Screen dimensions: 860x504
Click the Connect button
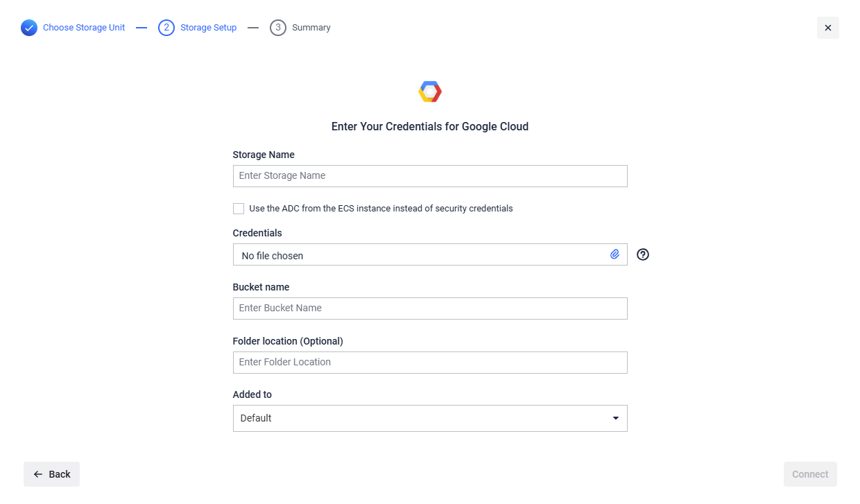tap(810, 474)
